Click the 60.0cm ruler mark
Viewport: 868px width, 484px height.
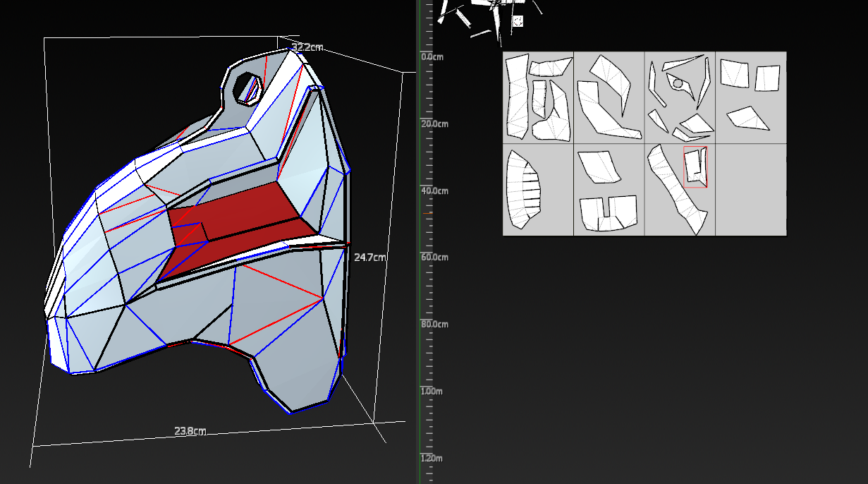434,258
